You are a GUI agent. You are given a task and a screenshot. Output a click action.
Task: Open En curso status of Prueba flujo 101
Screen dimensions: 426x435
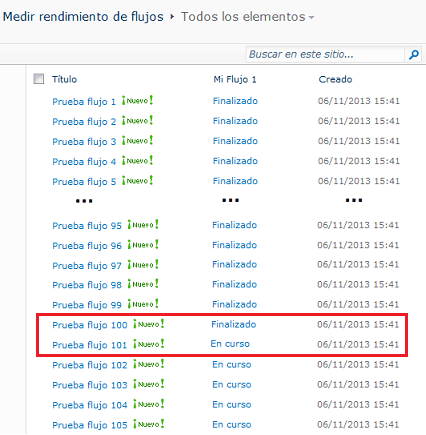click(230, 344)
